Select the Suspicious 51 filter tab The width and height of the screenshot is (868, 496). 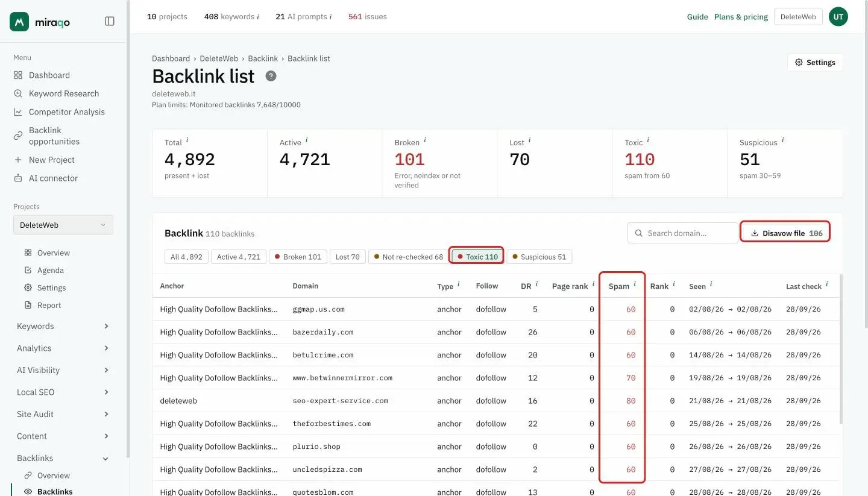tap(539, 257)
